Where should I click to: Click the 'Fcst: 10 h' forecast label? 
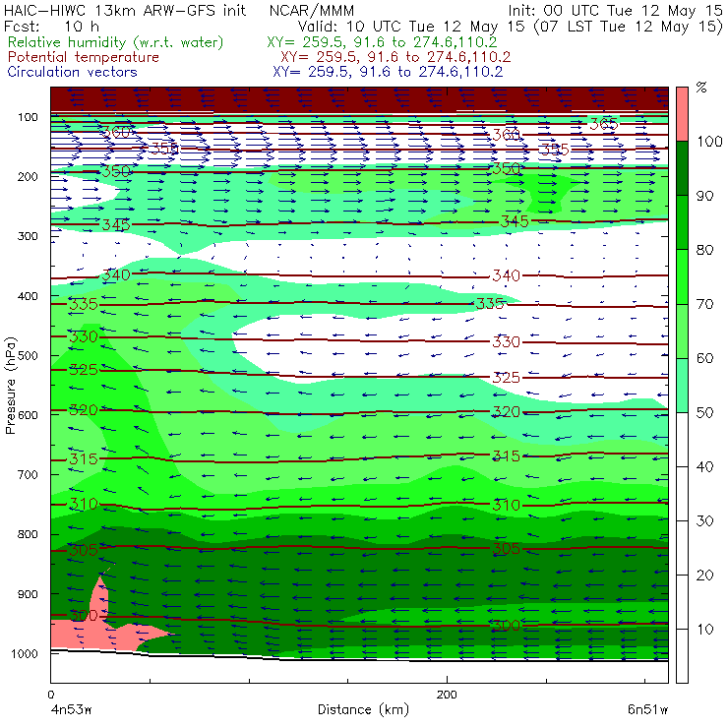[51, 26]
